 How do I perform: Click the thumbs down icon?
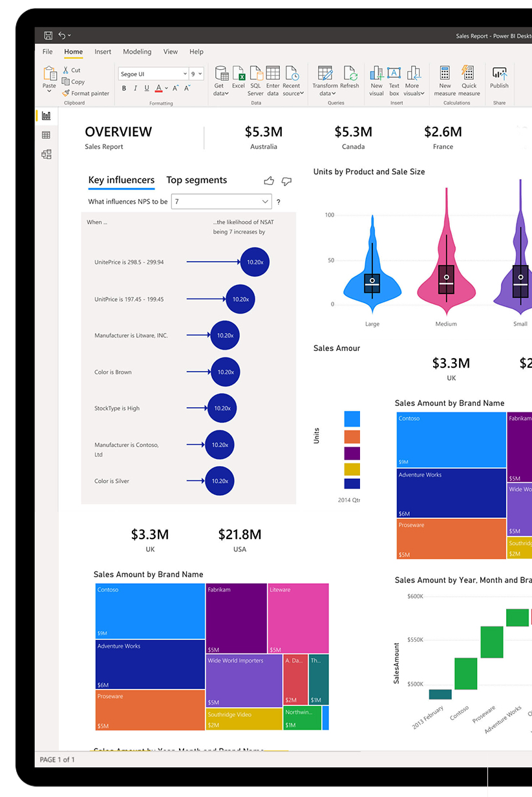coord(286,181)
